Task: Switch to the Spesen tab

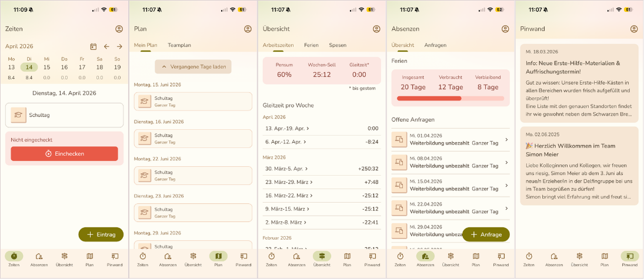Action: (x=338, y=45)
